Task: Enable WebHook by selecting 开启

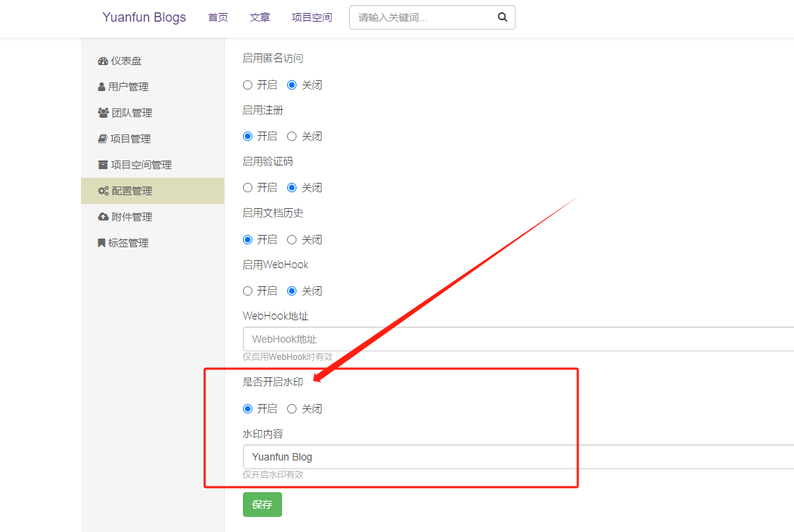Action: [x=248, y=291]
